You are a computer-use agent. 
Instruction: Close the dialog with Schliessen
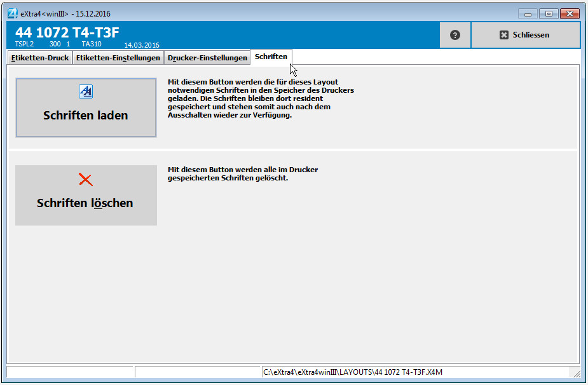pyautogui.click(x=525, y=35)
